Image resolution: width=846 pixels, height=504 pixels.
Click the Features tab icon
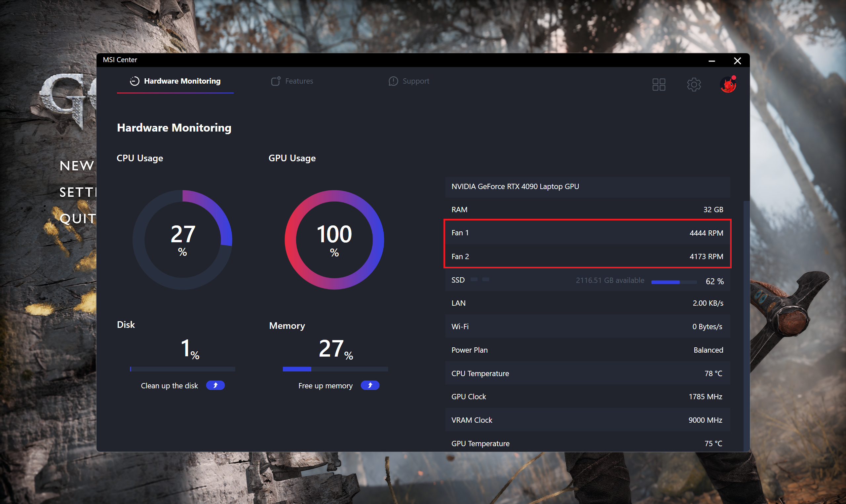(276, 81)
